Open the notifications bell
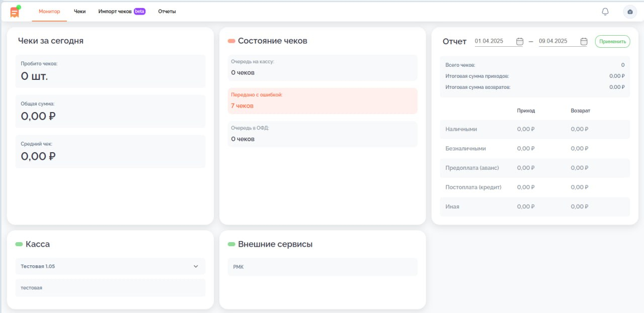644x313 pixels. click(605, 12)
